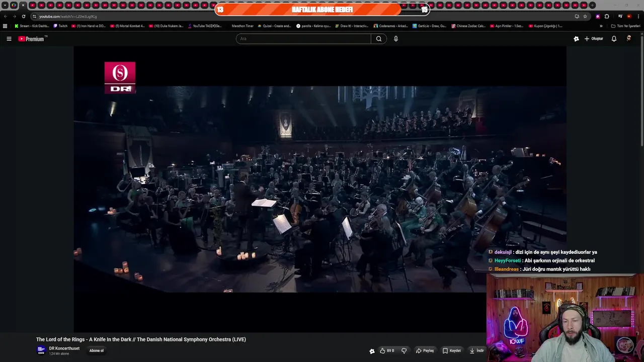Focus the YouTube Ara search field
This screenshot has height=362, width=644.
(303, 39)
